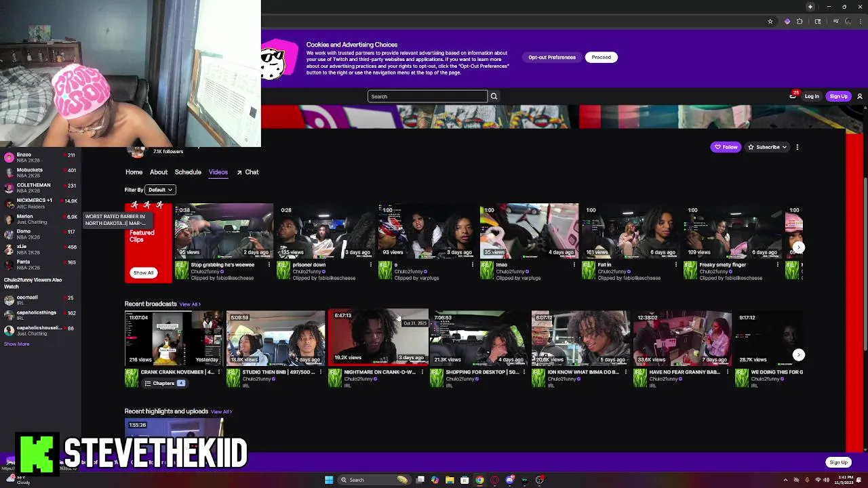
Task: Open capaholicthings channel in the sidebar
Action: 40,315
